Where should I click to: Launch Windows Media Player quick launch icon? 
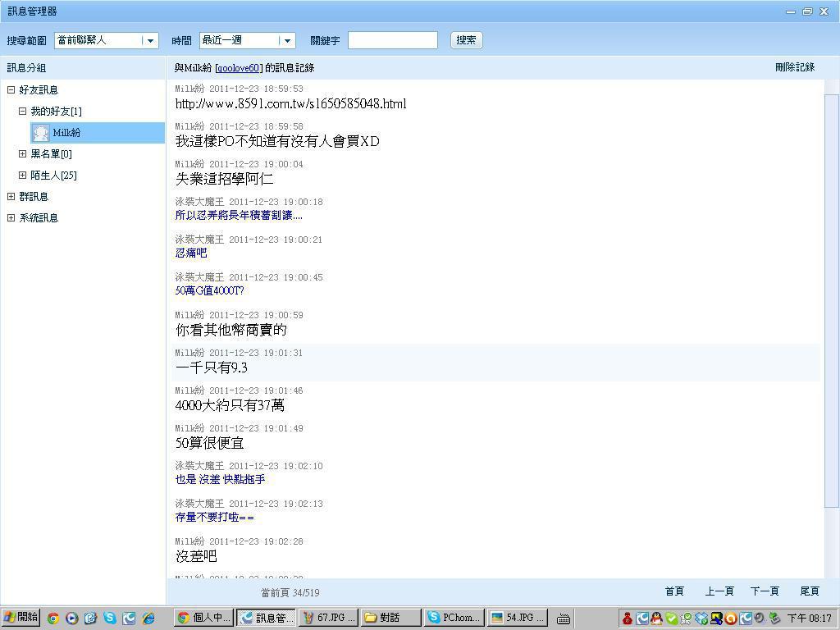point(72,619)
